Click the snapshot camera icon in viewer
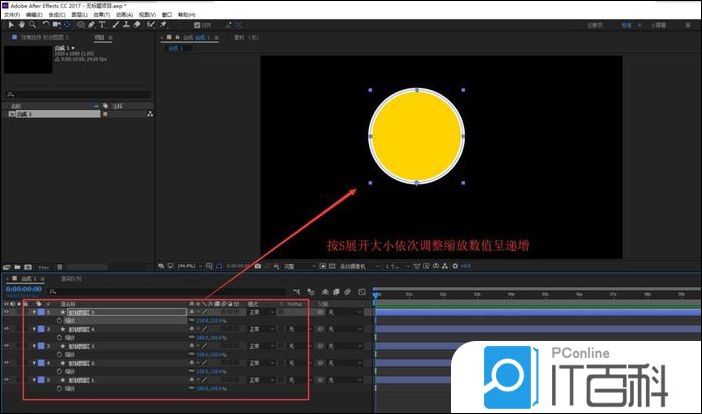This screenshot has width=702, height=414. 258,267
